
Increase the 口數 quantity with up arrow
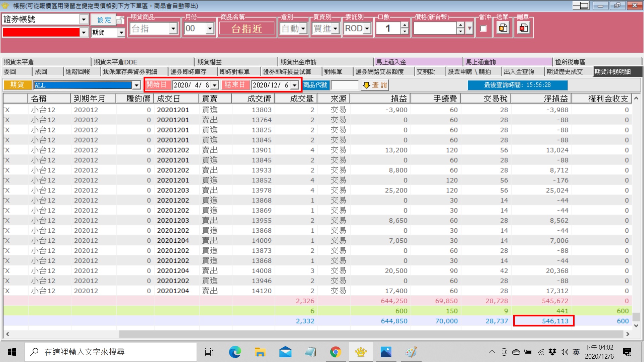[x=405, y=25]
